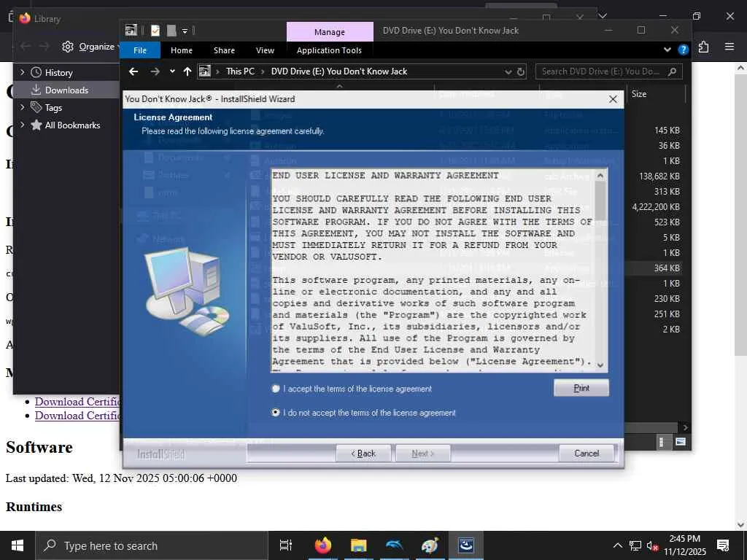Click the muted volume tray icon
Viewport: 747px width, 560px height.
coord(652,545)
